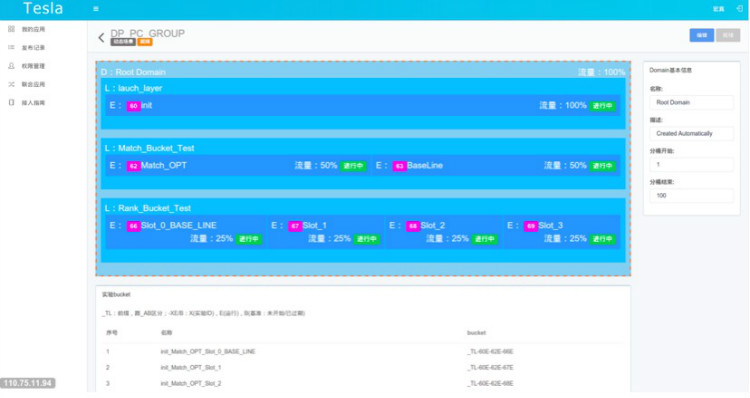
Task: Click the Root Domain name input field
Action: pos(691,102)
